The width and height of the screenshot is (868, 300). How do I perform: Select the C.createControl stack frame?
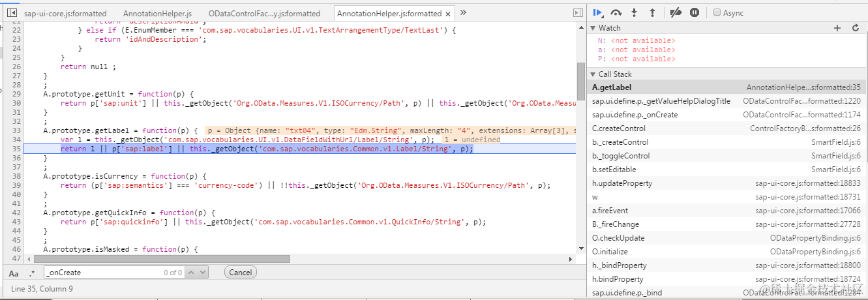(728, 128)
